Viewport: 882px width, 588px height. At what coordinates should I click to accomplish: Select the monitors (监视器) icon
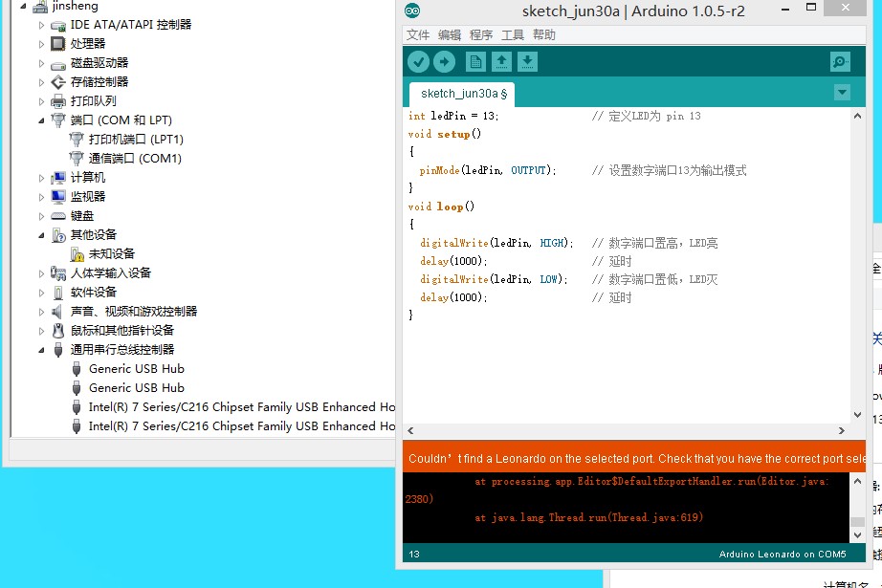58,197
